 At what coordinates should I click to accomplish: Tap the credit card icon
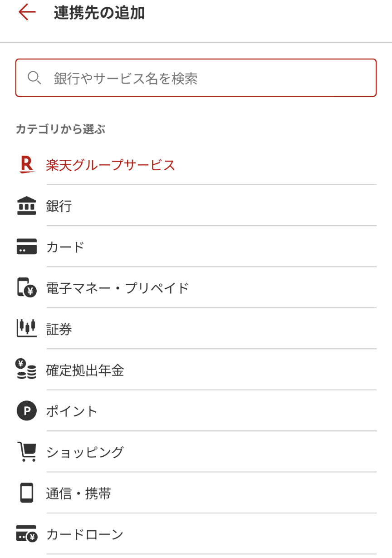pos(27,247)
